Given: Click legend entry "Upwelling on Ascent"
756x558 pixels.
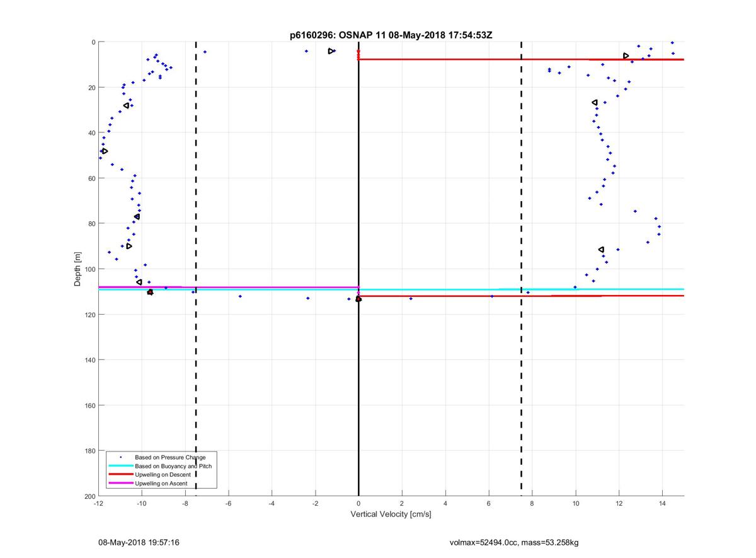Looking at the screenshot, I should click(x=163, y=483).
